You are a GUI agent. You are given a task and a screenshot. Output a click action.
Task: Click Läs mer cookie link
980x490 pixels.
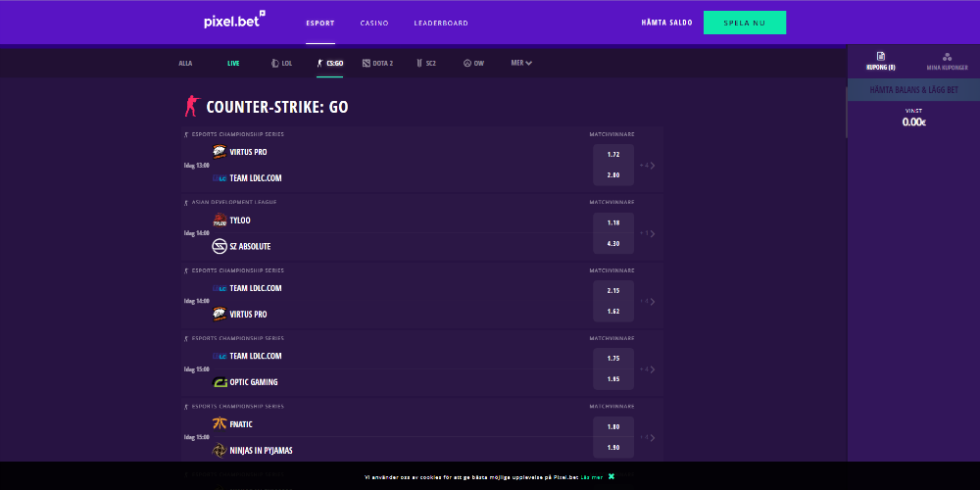point(592,477)
